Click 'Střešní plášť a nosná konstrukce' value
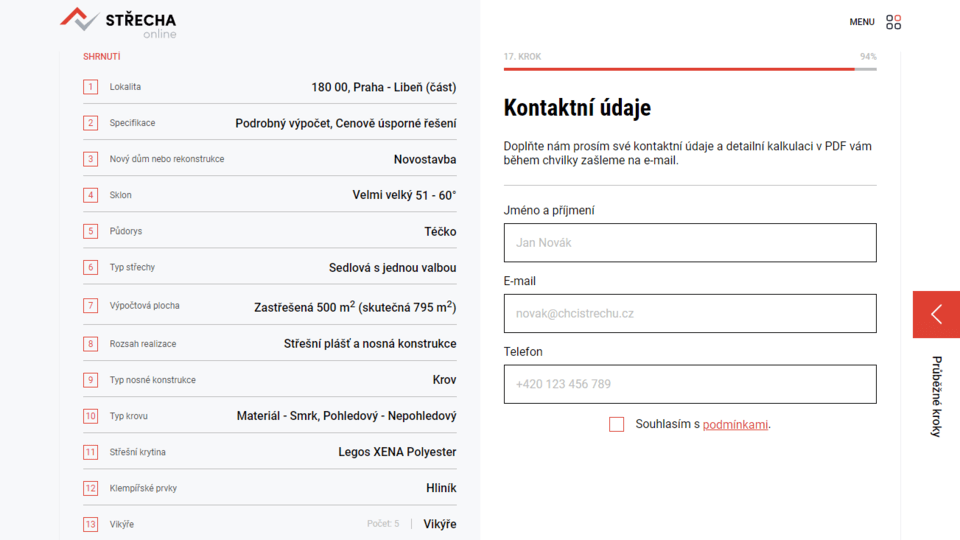960x540 pixels. 370,344
